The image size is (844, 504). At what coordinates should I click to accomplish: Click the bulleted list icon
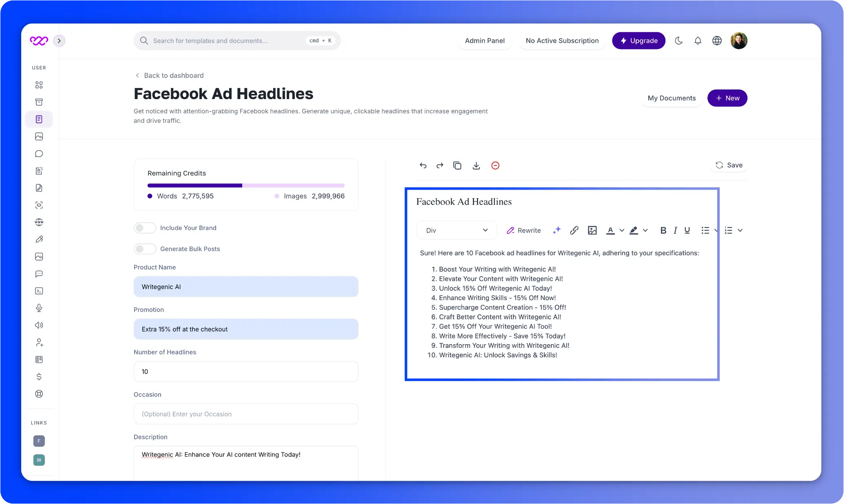705,230
